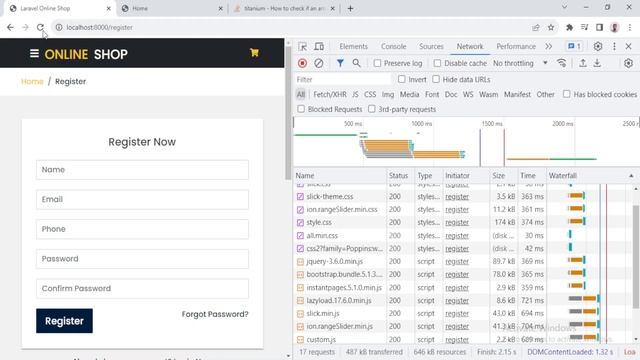Open DevTools settings gear icon

pos(598,47)
